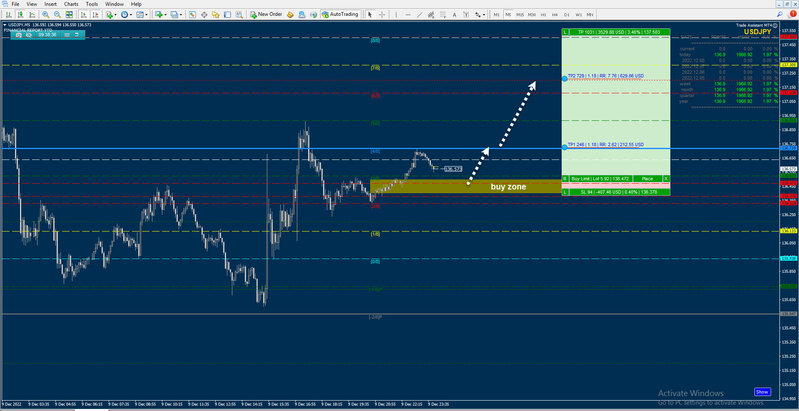
Task: Click the Trade Assistant MT4 smiley icon
Action: pyautogui.click(x=775, y=25)
